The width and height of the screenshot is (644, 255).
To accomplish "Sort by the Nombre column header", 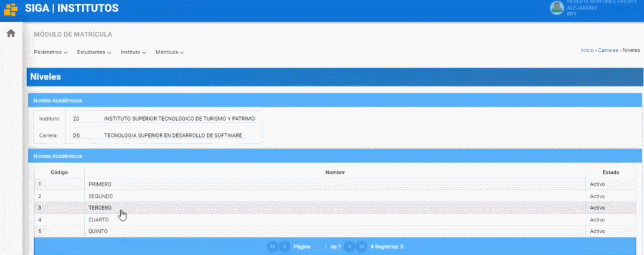I will click(335, 172).
